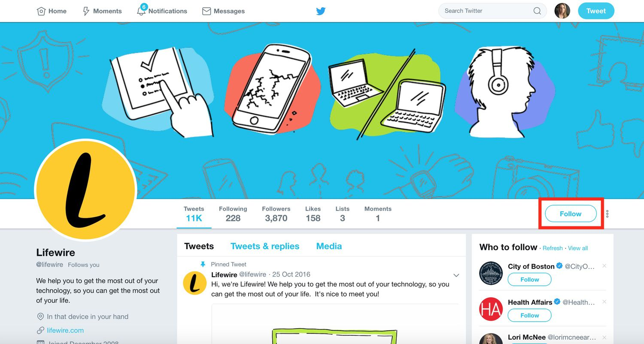This screenshot has height=344, width=644.
Task: Open Moments via the lightning bolt icon
Action: (86, 11)
